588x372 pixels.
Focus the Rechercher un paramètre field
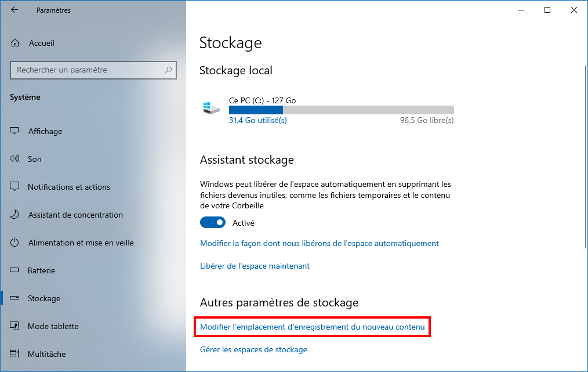pos(93,70)
